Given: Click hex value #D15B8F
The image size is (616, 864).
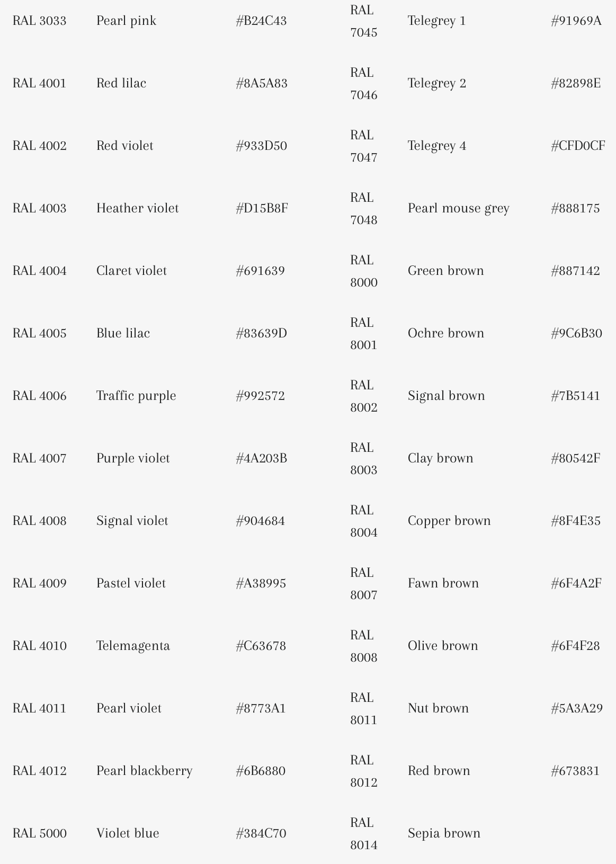Looking at the screenshot, I should click(262, 209).
